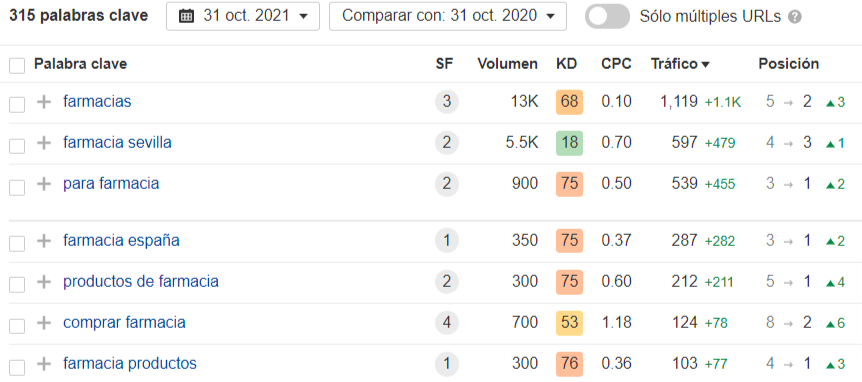The height and width of the screenshot is (382, 862).
Task: Click the SF badge 3 for farmacias
Action: [446, 102]
